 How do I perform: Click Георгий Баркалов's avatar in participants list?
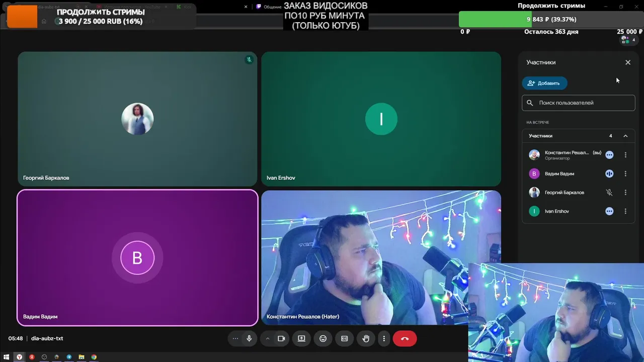point(534,193)
